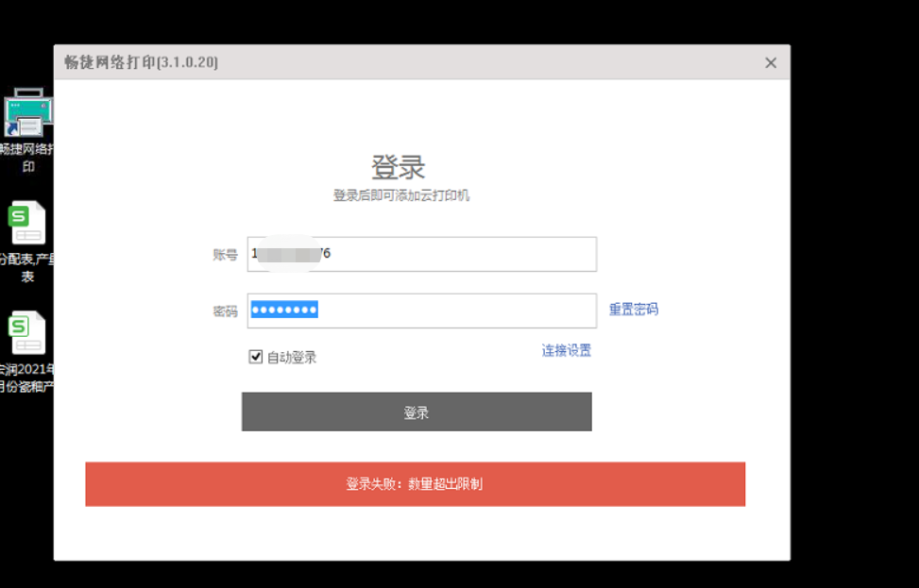The height and width of the screenshot is (588, 919).
Task: Close the 畅捷网络打印 login window
Action: 771,62
